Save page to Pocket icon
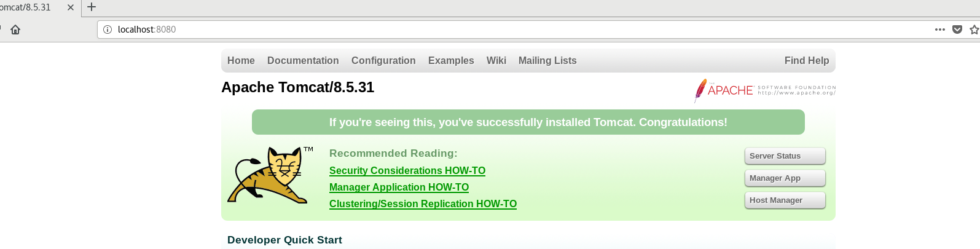 [x=957, y=30]
